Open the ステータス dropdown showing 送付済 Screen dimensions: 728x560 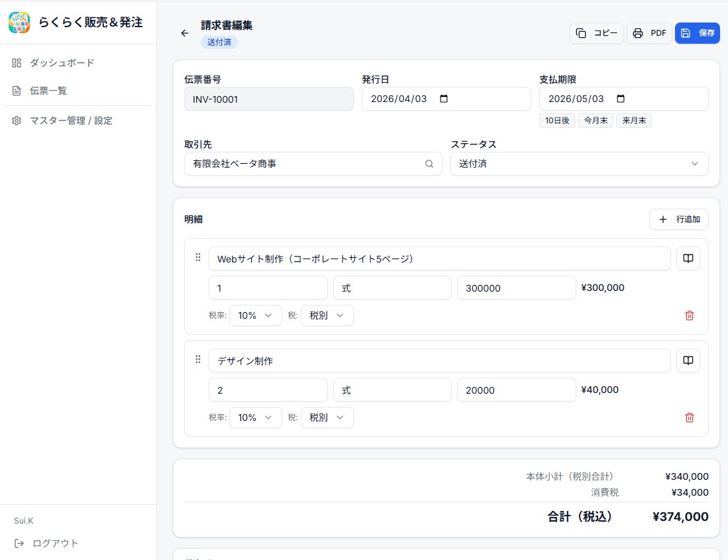(x=580, y=164)
